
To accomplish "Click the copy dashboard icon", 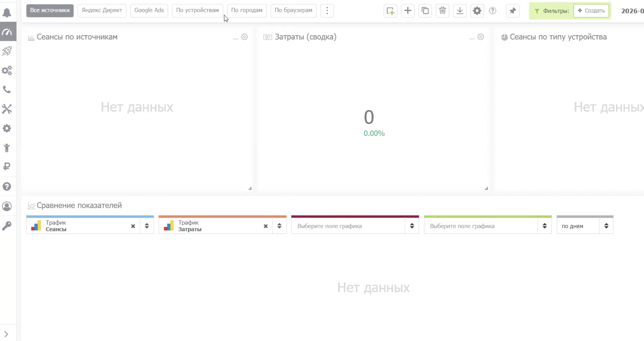I will point(425,11).
